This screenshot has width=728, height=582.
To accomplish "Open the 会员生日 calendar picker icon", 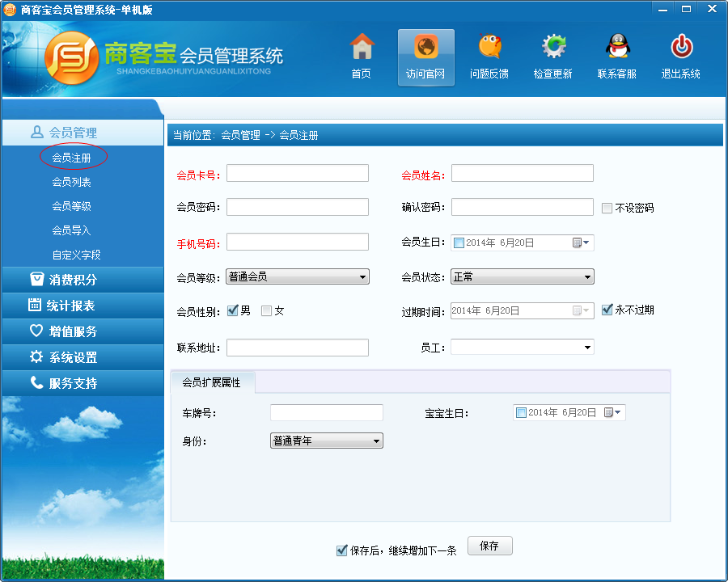I will [x=580, y=242].
